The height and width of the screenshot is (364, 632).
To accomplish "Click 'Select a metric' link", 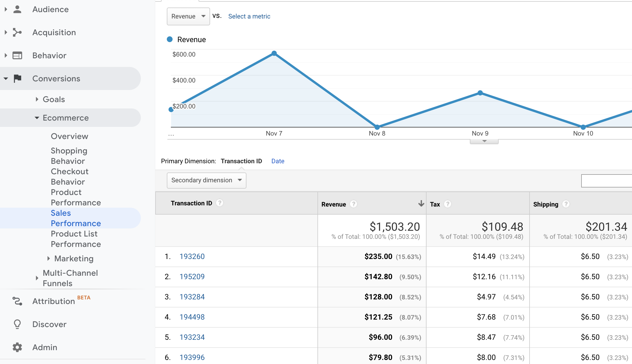I will click(249, 16).
